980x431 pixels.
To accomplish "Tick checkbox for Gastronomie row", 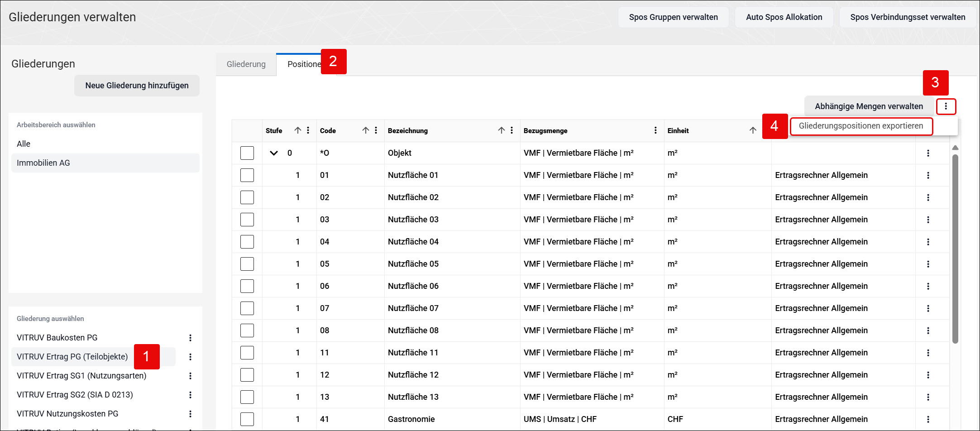I will point(247,419).
